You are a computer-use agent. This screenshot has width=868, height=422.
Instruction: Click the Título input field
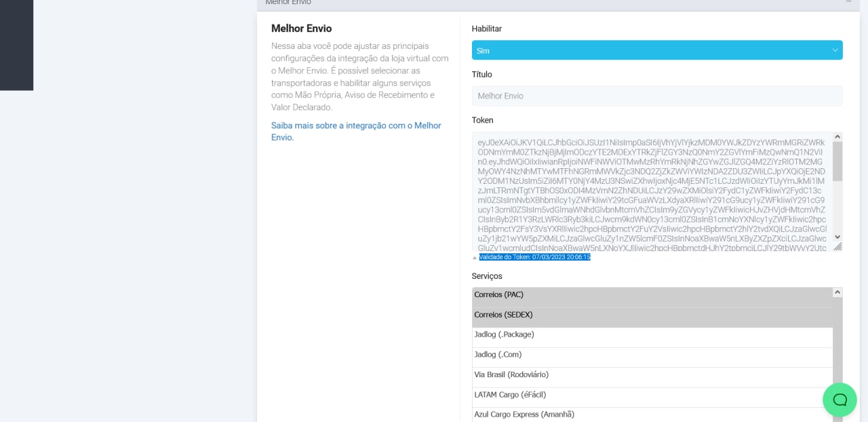pyautogui.click(x=656, y=96)
